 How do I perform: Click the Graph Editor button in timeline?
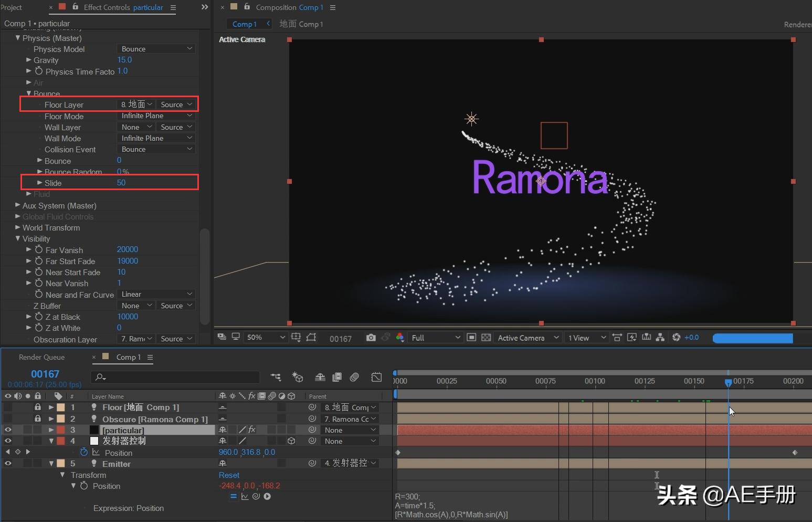coord(376,377)
